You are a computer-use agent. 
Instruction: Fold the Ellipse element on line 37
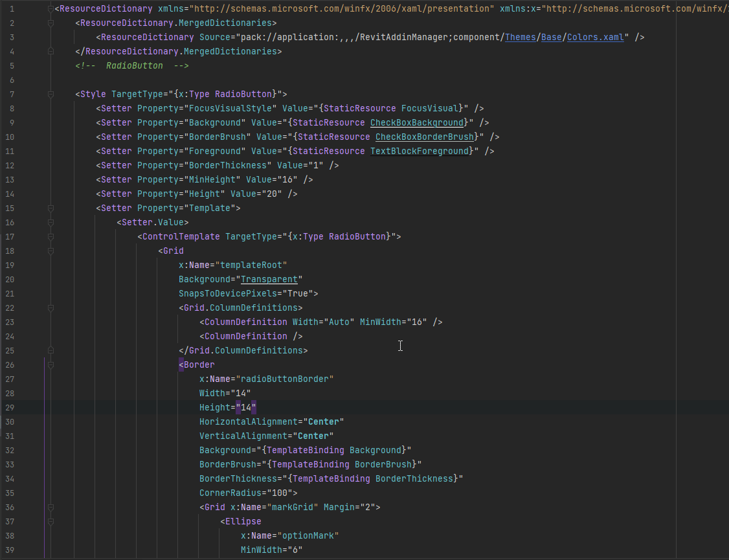point(50,522)
